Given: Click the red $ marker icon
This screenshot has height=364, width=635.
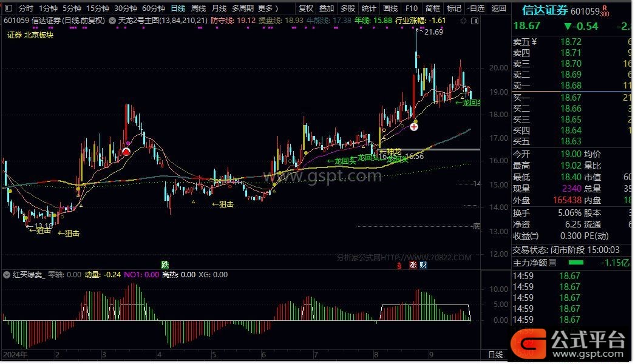Looking at the screenshot, I should pos(399,265).
